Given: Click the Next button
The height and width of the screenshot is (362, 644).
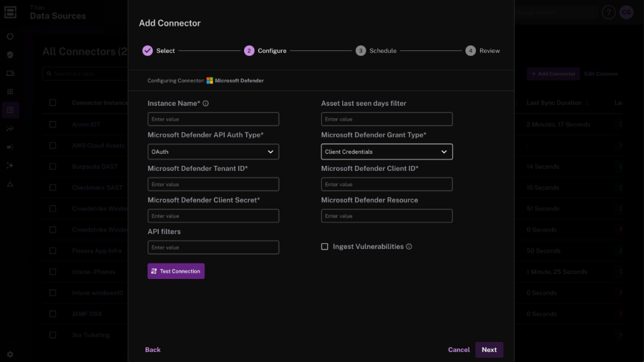Looking at the screenshot, I should [x=489, y=350].
